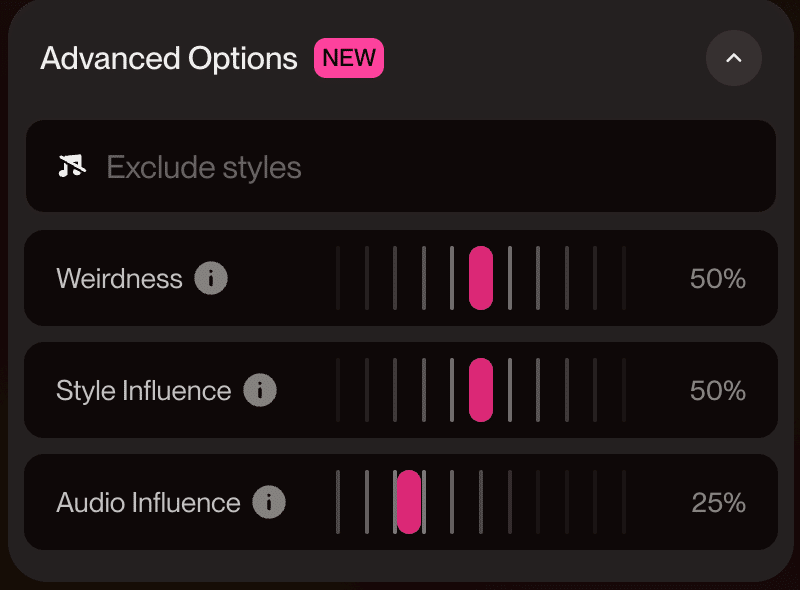800x590 pixels.
Task: Set Style Influence slider to leftmost tick
Action: [338, 390]
